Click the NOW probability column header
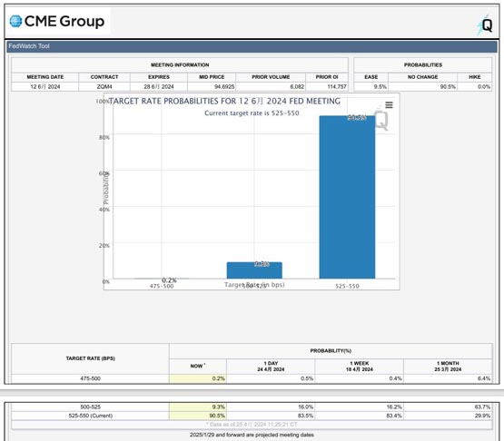The width and height of the screenshot is (504, 441). pos(198,367)
